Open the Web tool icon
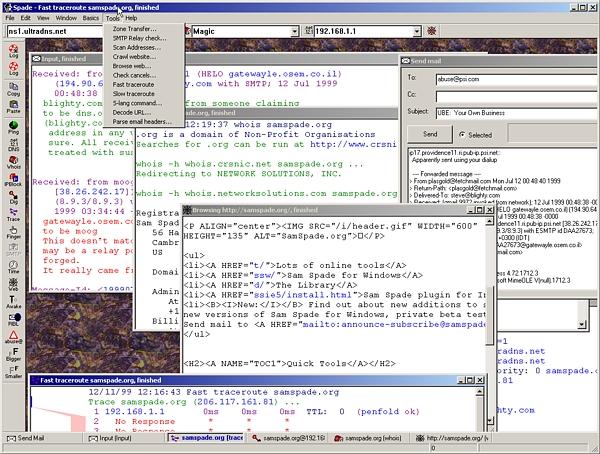 tap(13, 285)
